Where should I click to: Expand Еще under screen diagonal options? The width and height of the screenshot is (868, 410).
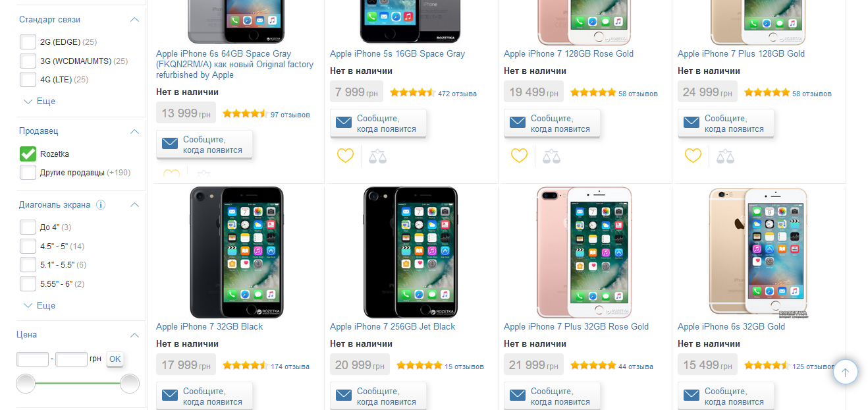pos(40,306)
